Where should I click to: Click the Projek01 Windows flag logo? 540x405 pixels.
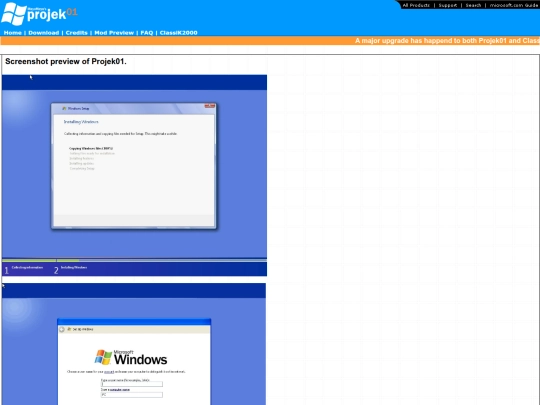pyautogui.click(x=14, y=14)
